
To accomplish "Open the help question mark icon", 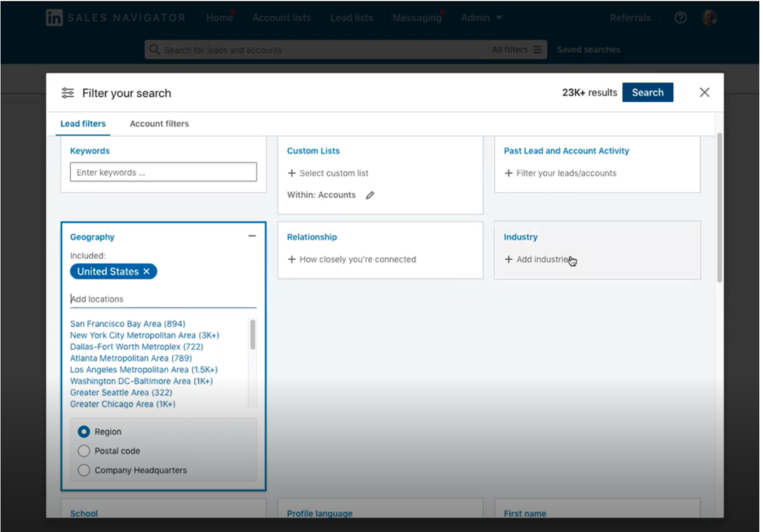I will [680, 18].
